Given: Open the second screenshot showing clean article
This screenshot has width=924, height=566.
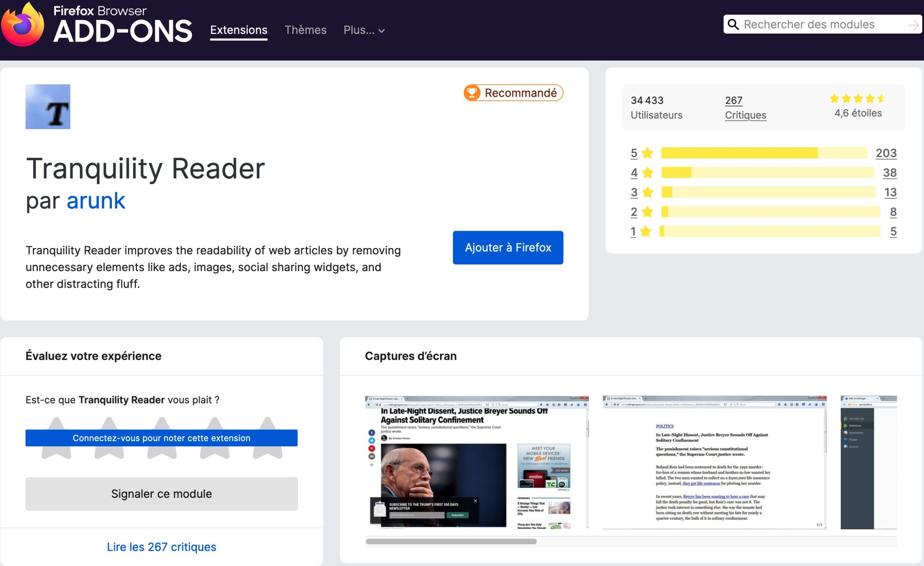Looking at the screenshot, I should tap(714, 462).
